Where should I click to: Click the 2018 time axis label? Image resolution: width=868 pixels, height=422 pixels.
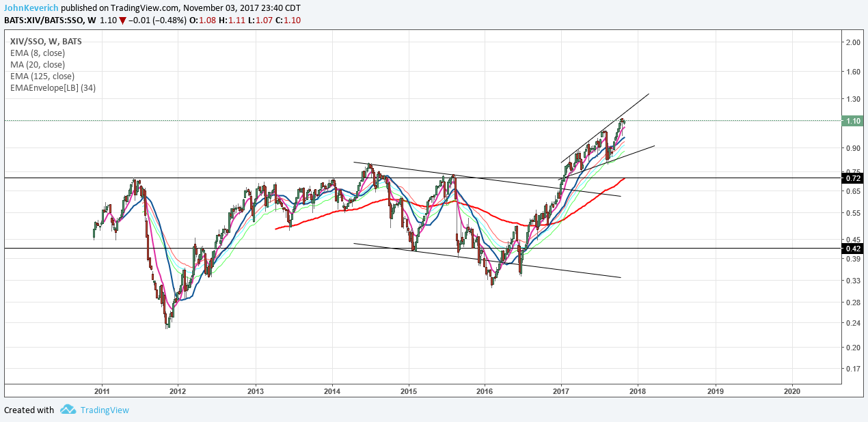[638, 391]
